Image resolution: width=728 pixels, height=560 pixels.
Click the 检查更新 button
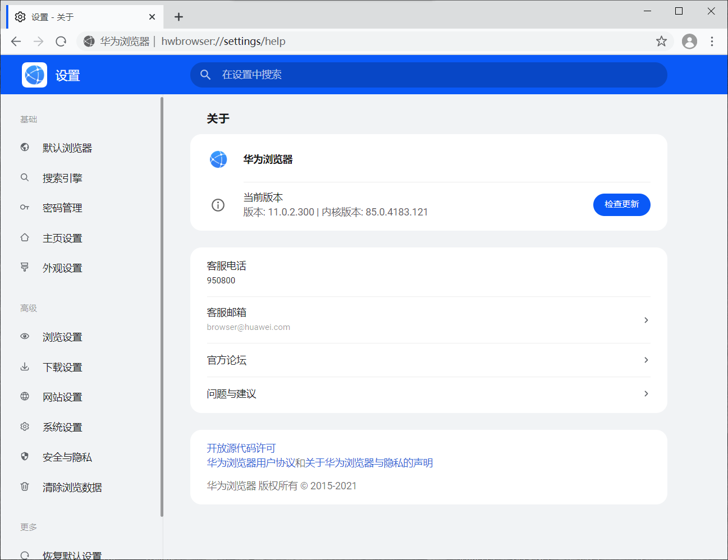point(621,204)
